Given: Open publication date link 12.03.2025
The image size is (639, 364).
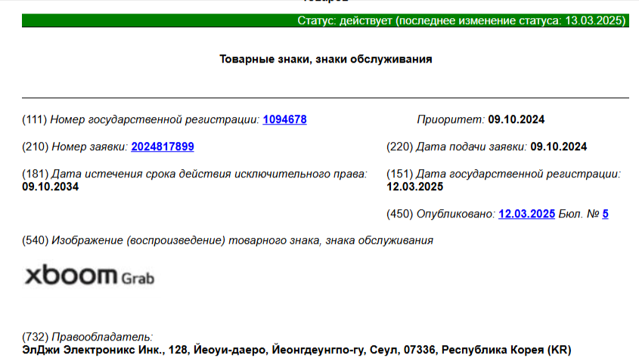Looking at the screenshot, I should tap(526, 214).
